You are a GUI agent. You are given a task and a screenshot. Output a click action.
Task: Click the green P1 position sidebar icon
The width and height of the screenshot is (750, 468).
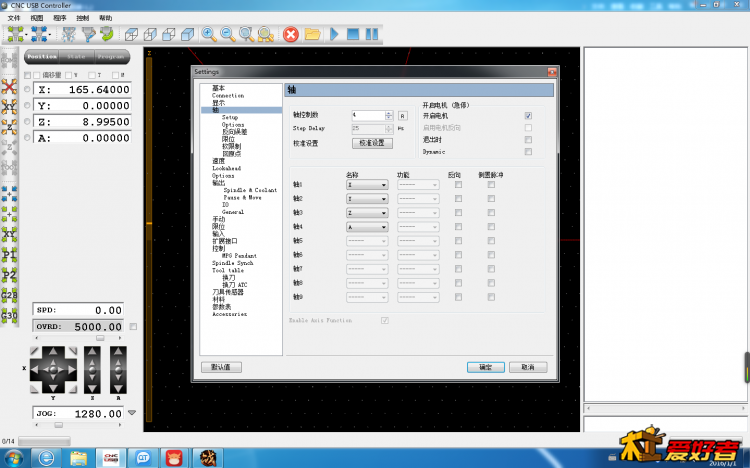tap(9, 254)
